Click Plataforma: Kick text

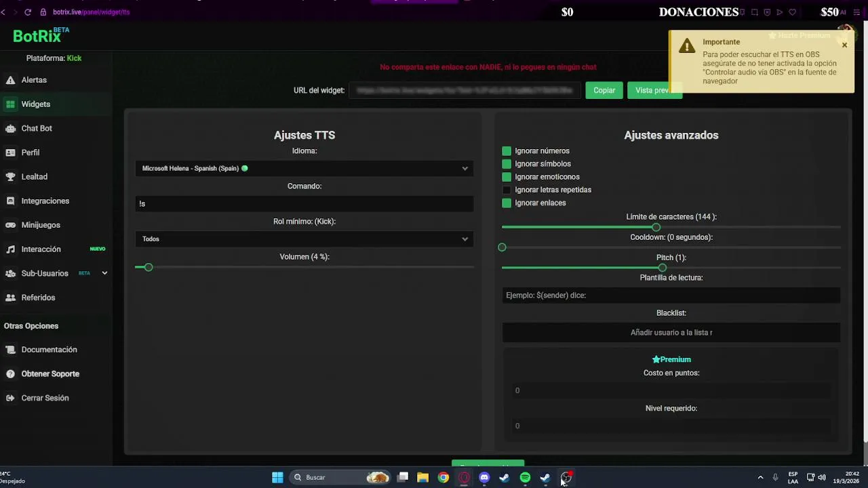(x=54, y=58)
